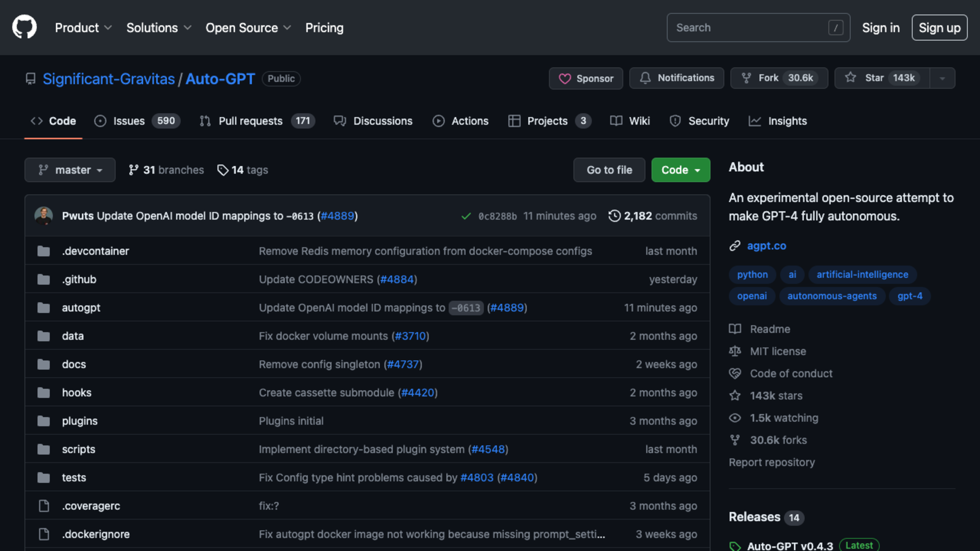980x551 pixels.
Task: Open the #4420 cassette submodule link
Action: (x=418, y=392)
